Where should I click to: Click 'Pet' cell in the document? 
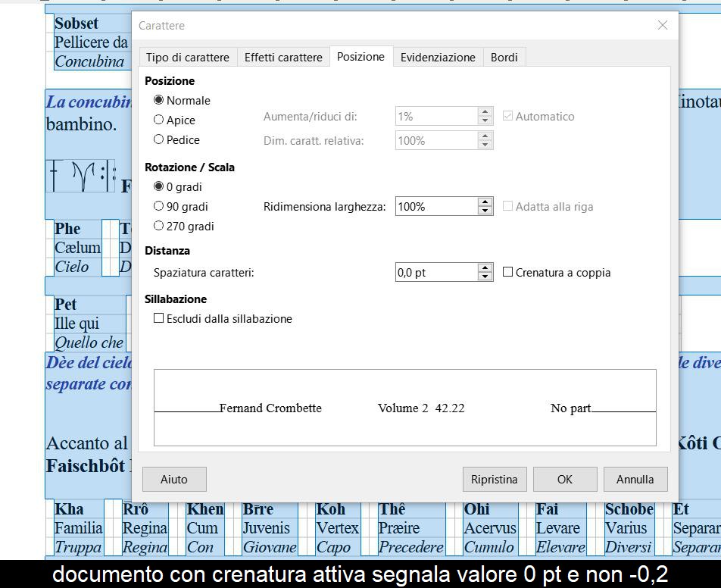pos(65,305)
